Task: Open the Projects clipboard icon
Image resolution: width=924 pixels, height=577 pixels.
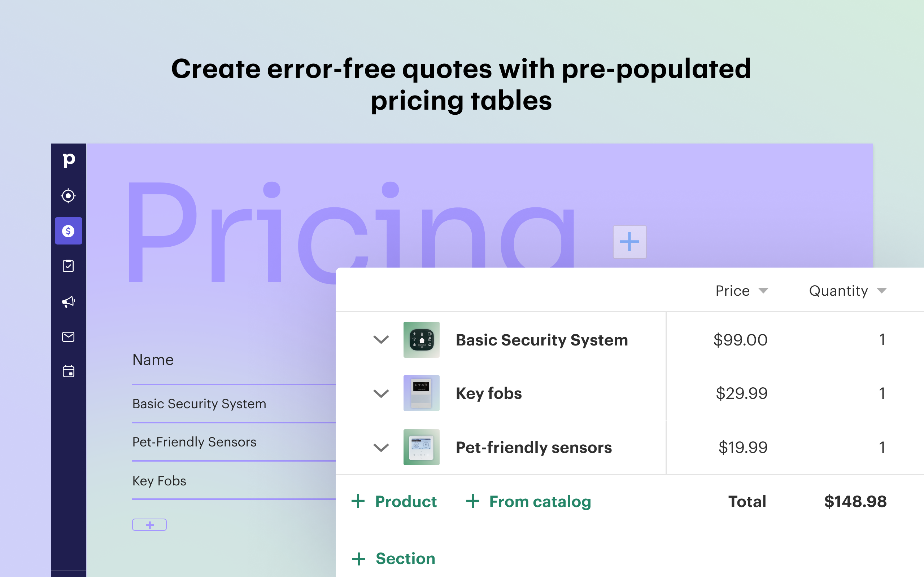Action: [x=68, y=266]
